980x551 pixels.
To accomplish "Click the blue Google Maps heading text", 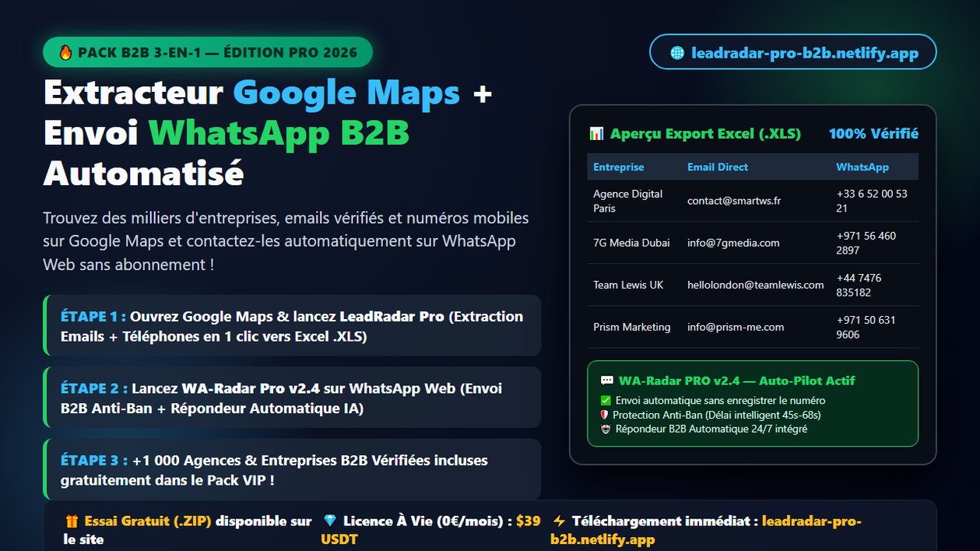I will click(x=346, y=93).
